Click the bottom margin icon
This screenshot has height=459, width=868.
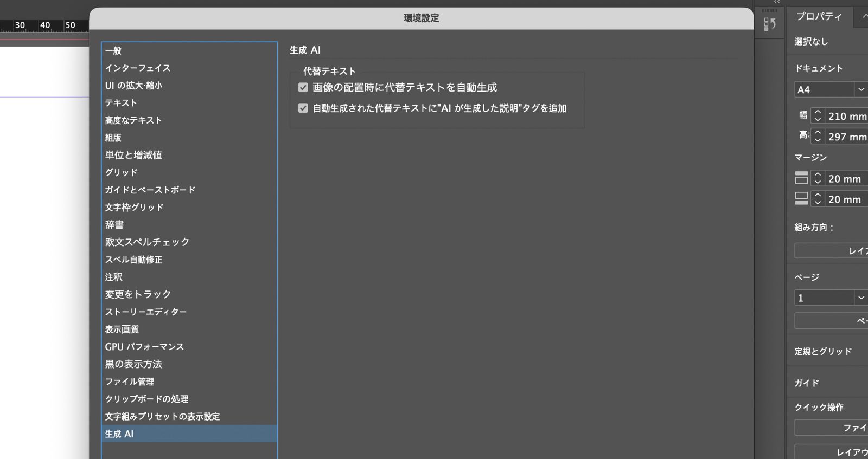801,199
